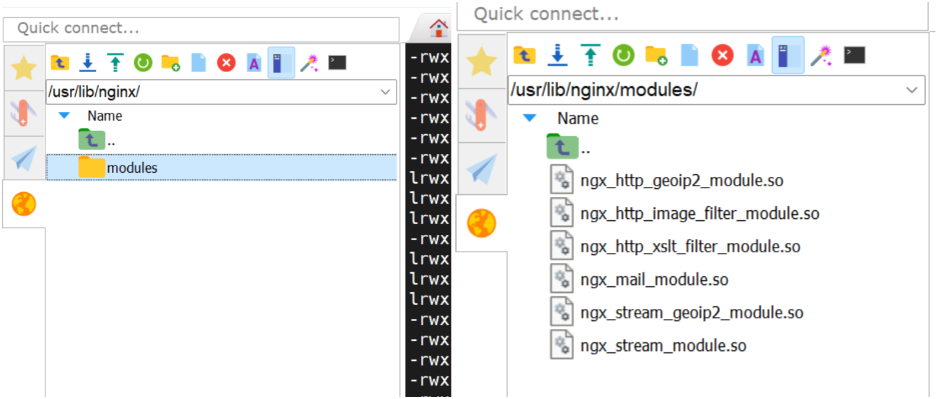Open terminal icon in /usr/lib/nginx/modules/ panel toolbar

[x=855, y=56]
